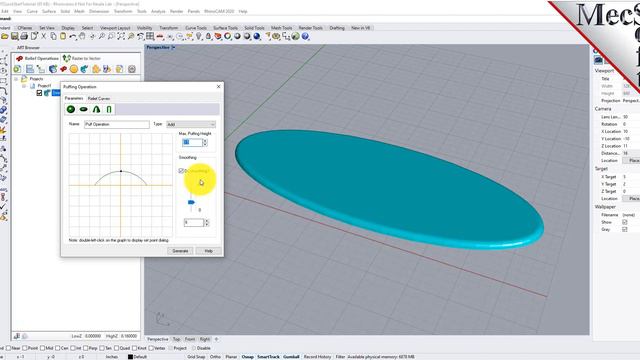640x360 pixels.
Task: Collapse the Project1 tree node
Action: point(24,86)
